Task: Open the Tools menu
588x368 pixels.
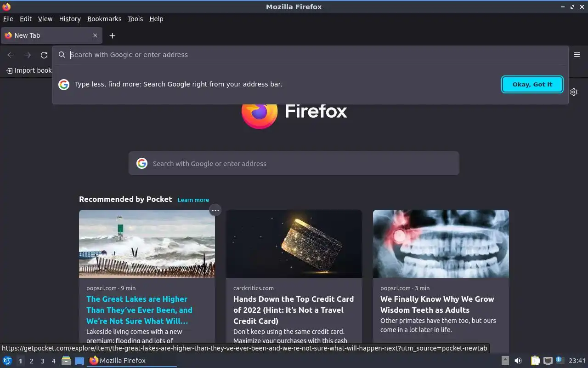Action: 135,19
